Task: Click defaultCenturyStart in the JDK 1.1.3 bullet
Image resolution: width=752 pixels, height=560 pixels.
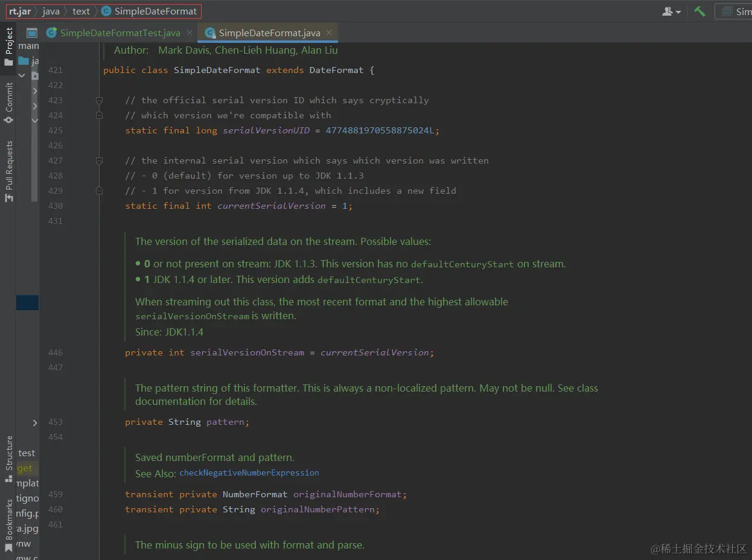Action: point(463,264)
